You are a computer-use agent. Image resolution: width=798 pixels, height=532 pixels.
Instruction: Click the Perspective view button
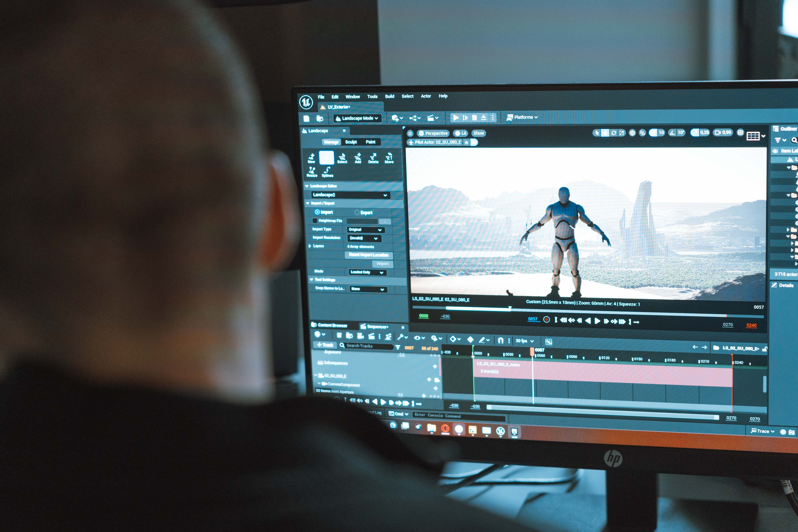(x=433, y=133)
